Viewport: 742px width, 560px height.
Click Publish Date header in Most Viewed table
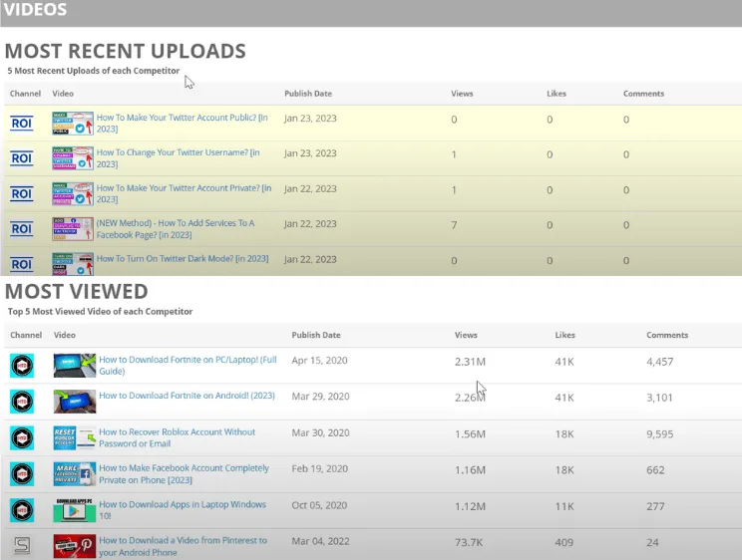click(316, 335)
